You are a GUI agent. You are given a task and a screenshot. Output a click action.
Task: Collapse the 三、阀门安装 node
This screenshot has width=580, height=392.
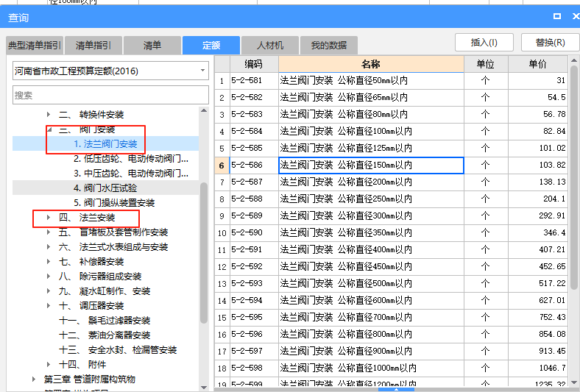[x=49, y=129]
